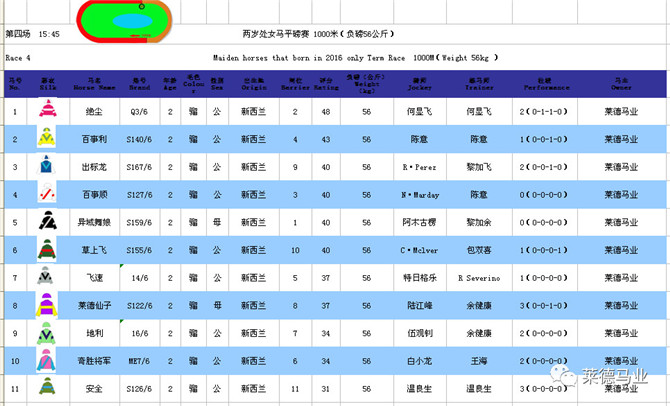The image size is (670, 406).
Task: Click the black silk icon next to 异域舞娘
Action: click(x=47, y=220)
